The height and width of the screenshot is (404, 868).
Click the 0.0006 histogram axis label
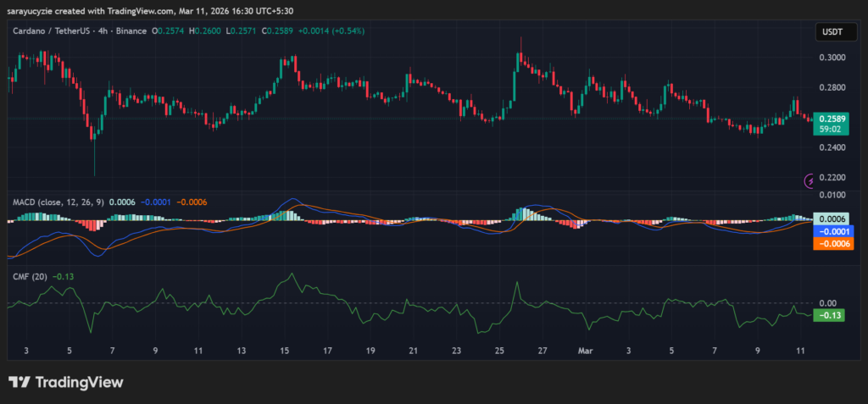(828, 219)
